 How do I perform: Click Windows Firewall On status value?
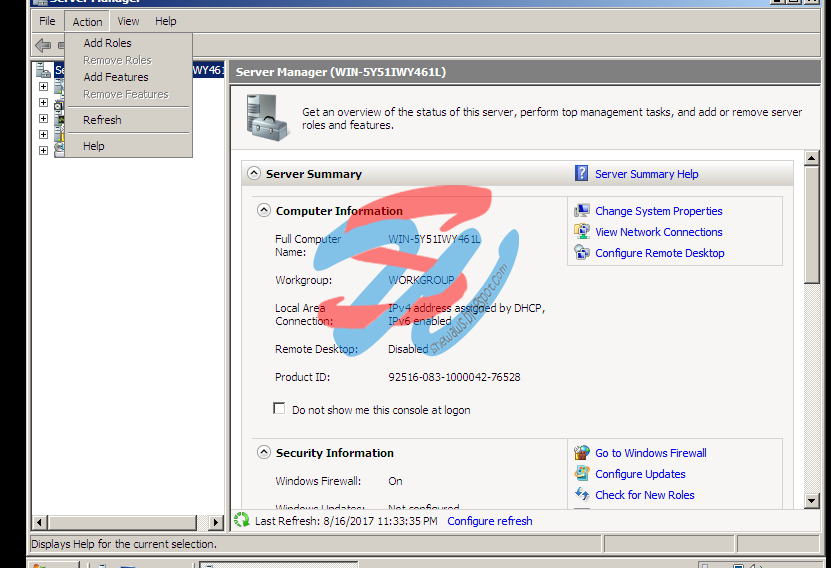[x=395, y=481]
